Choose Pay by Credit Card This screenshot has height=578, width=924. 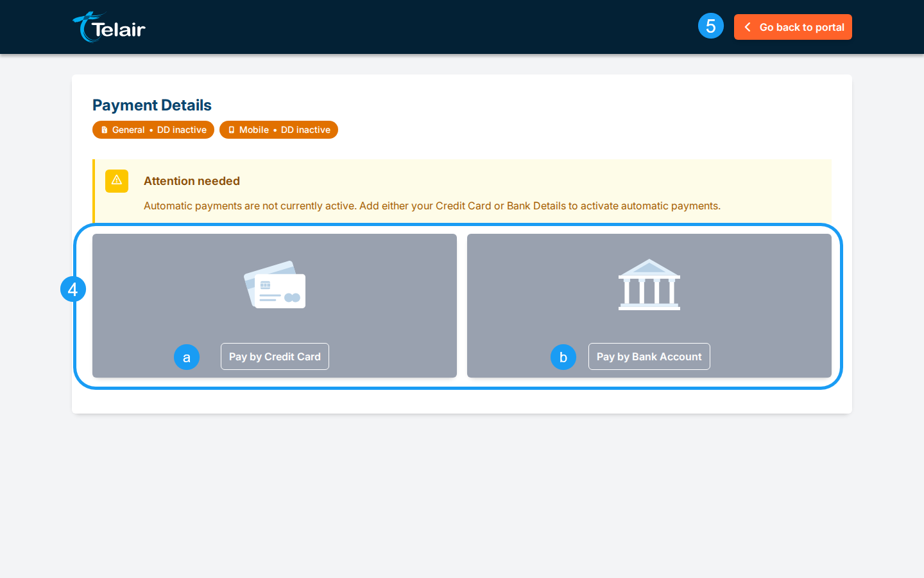tap(275, 356)
